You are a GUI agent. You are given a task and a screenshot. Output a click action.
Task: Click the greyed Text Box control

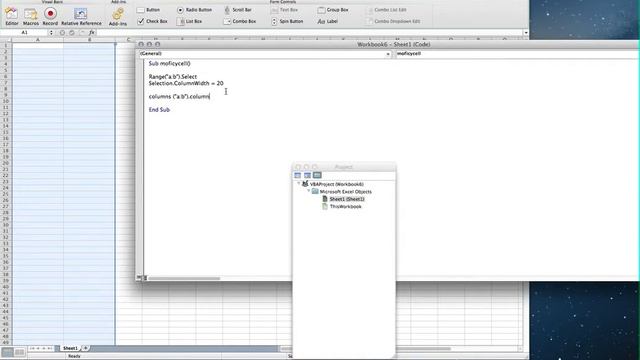(x=284, y=10)
